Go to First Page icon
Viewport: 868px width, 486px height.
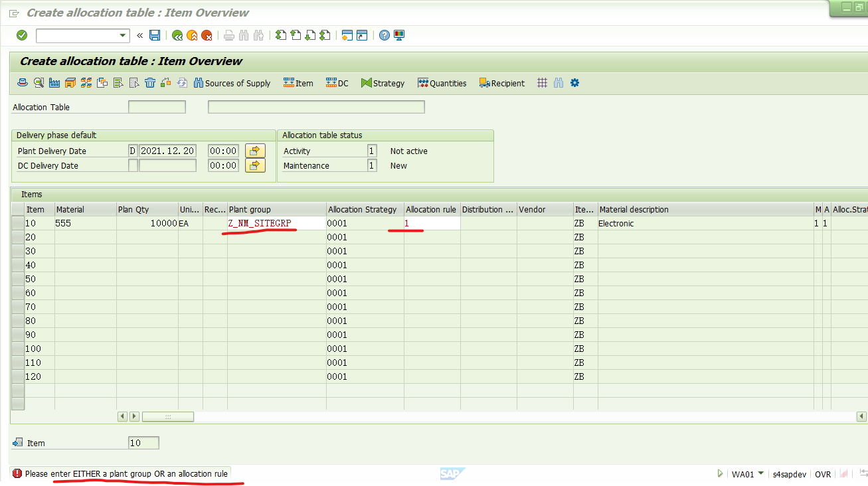click(281, 35)
